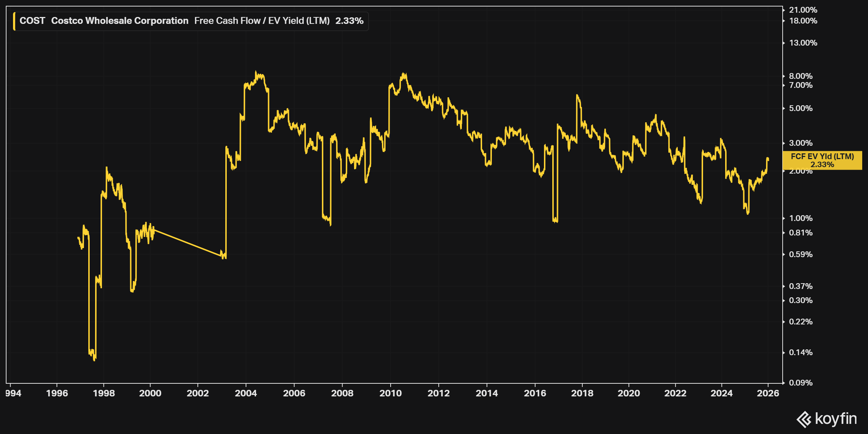Open the Free Cash Flow / EV Yield metric label
The height and width of the screenshot is (434, 868).
tap(262, 21)
